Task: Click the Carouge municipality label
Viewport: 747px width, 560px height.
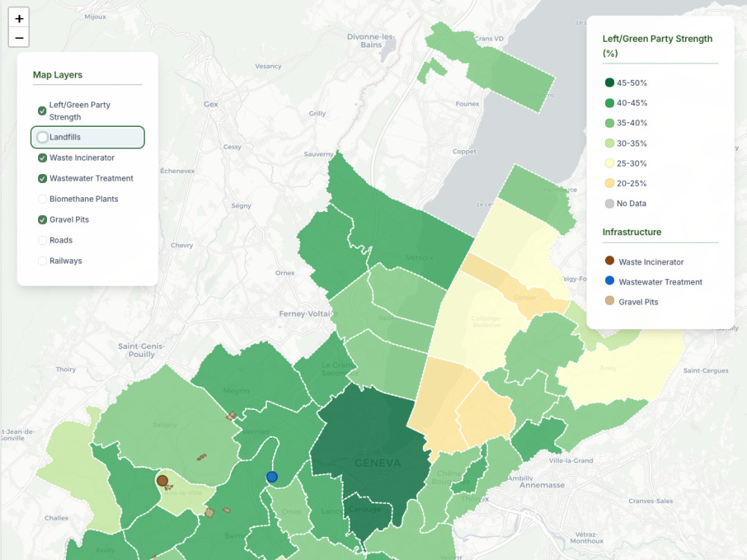Action: (x=365, y=509)
